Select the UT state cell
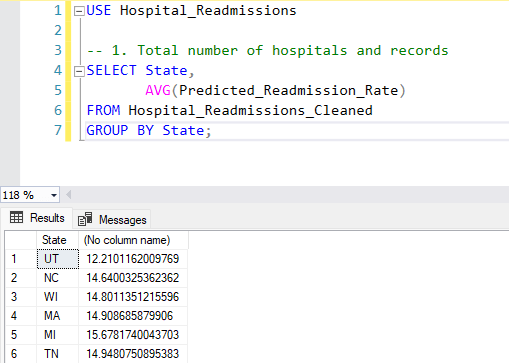This screenshot has width=509, height=363. pos(58,259)
